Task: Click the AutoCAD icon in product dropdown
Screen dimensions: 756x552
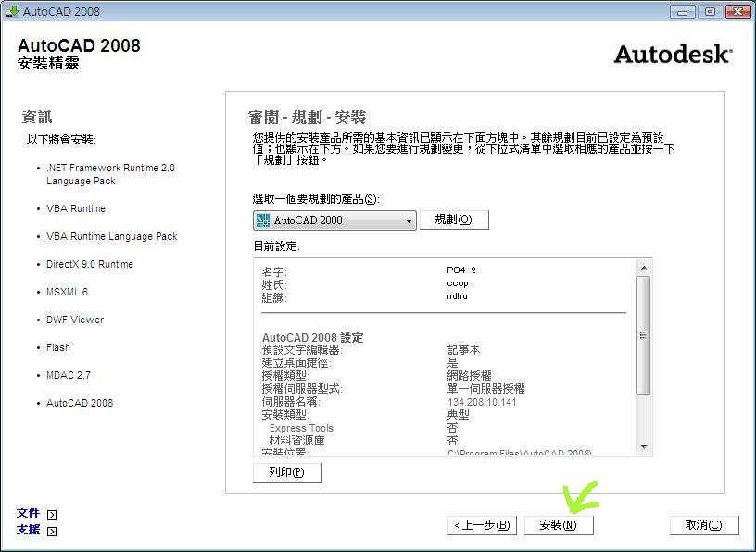Action: (x=263, y=220)
